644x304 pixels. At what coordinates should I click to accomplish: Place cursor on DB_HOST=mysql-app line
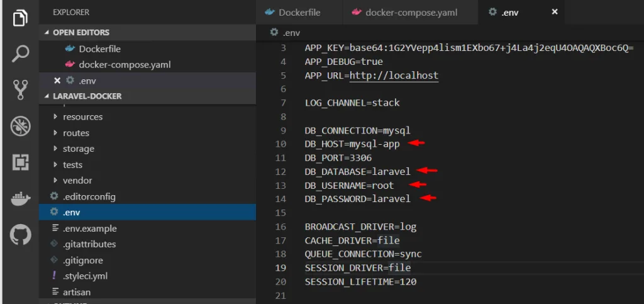pos(352,144)
